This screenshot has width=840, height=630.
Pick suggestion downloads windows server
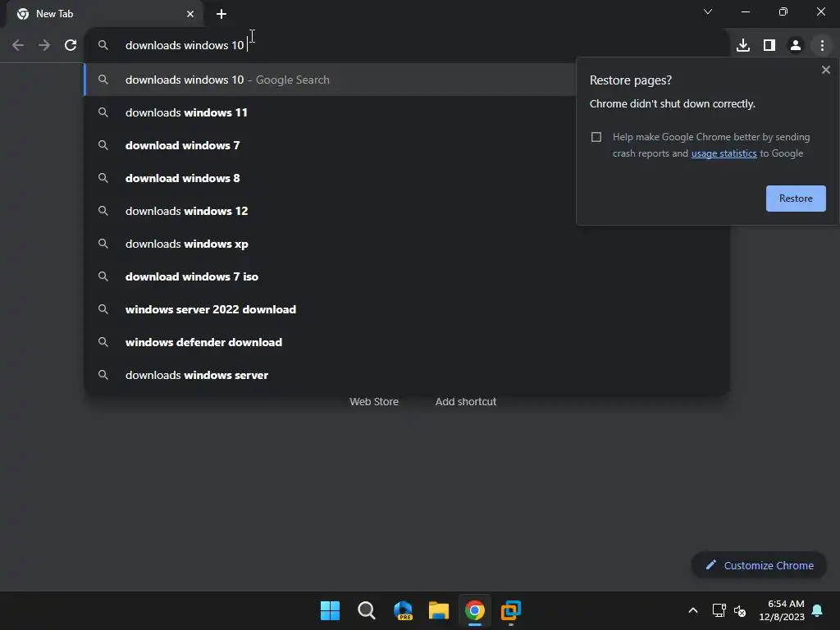pos(407,375)
